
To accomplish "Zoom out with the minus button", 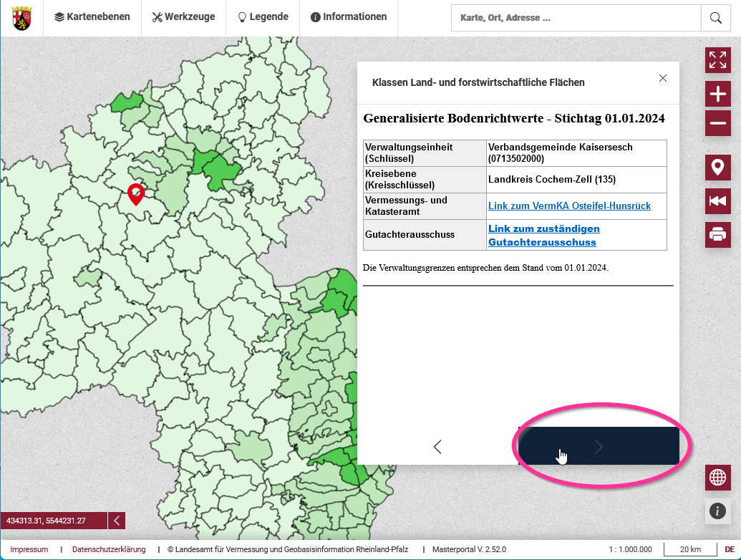I will (x=717, y=124).
